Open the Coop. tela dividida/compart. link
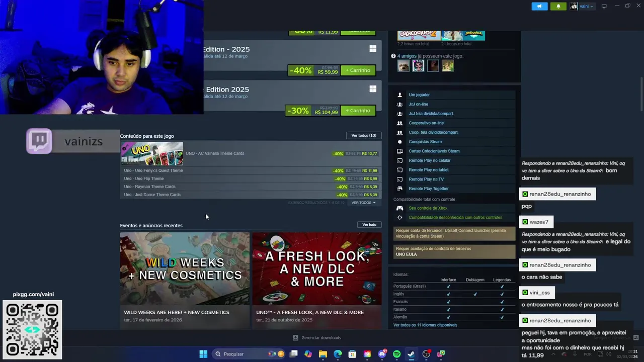This screenshot has width=644, height=362. (x=433, y=132)
